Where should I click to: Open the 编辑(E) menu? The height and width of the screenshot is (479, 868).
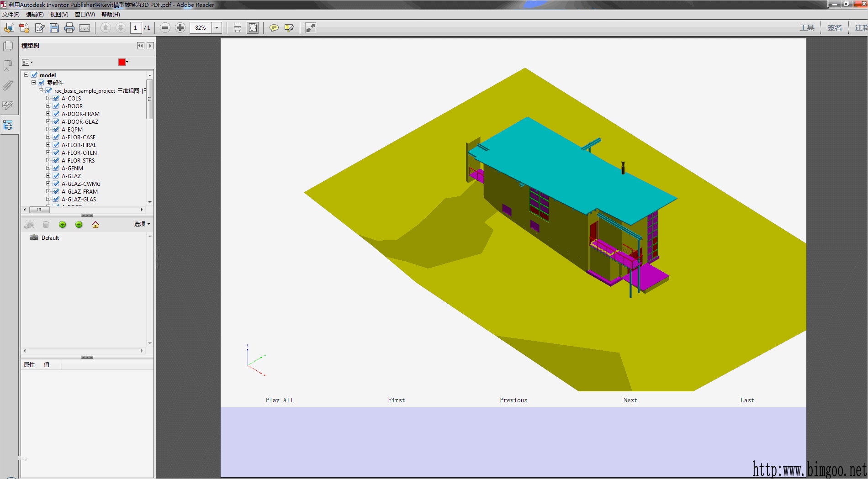point(35,15)
